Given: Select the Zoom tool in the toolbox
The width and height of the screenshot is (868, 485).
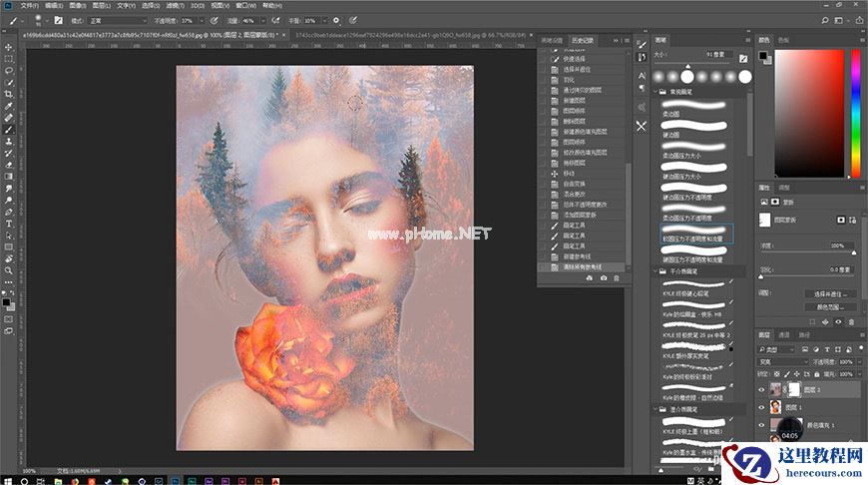Looking at the screenshot, I should (8, 270).
